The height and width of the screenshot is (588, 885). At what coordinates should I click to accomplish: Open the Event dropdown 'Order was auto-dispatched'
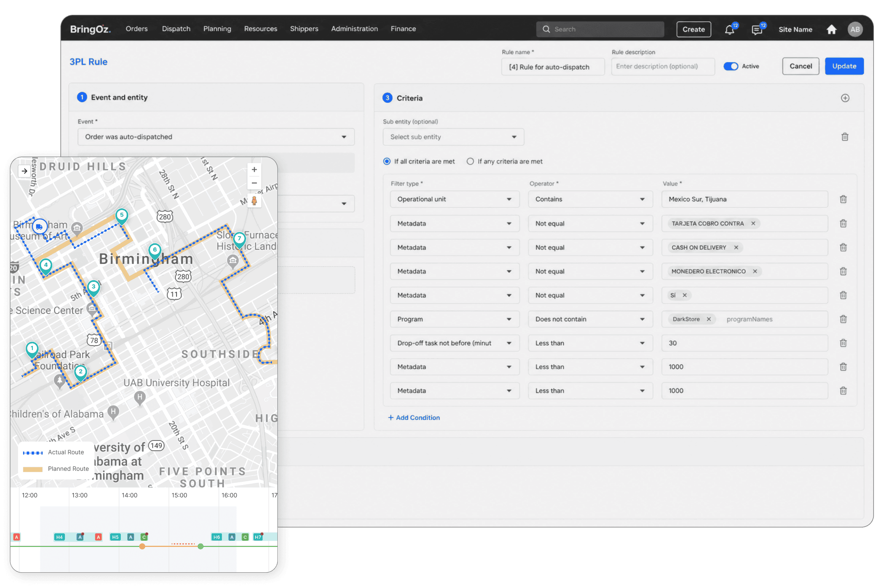(216, 137)
